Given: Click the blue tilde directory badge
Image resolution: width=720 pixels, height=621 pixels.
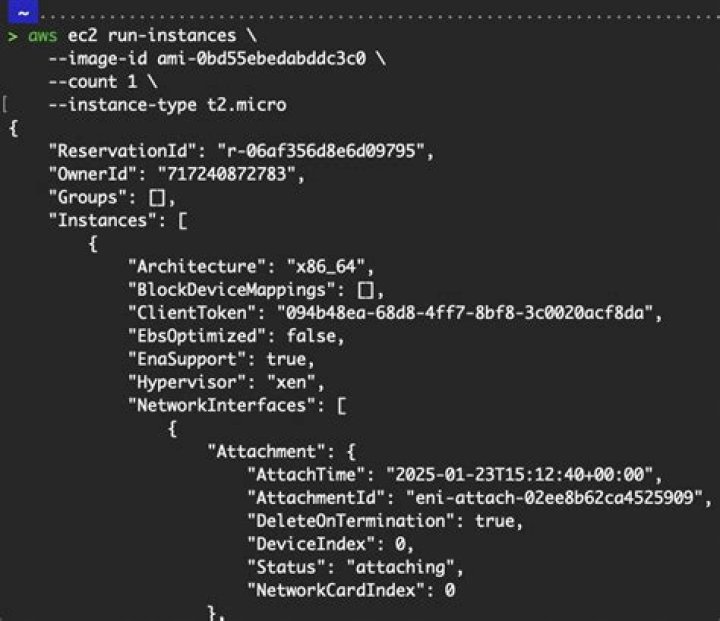Looking at the screenshot, I should [22, 12].
